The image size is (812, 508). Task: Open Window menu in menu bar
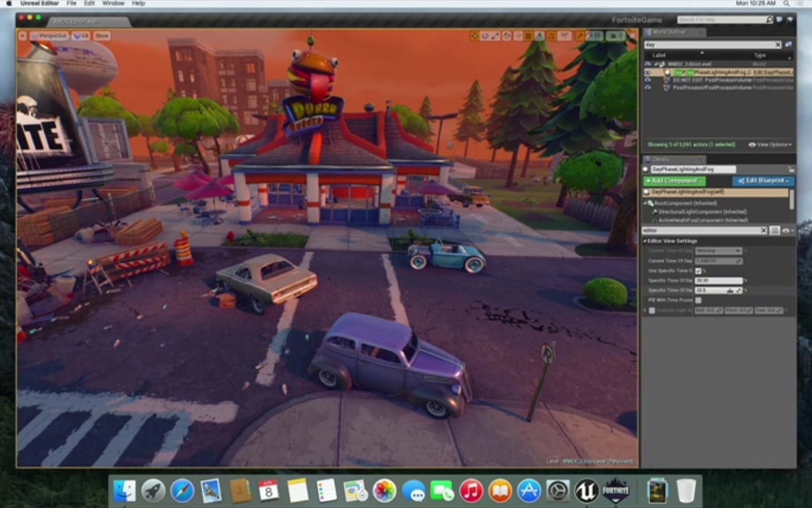113,3
